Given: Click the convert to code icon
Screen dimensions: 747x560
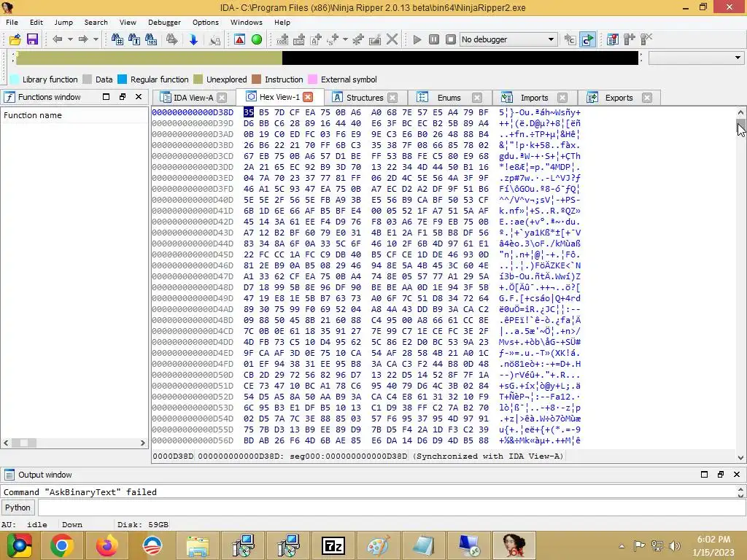Looking at the screenshot, I should (282, 39).
